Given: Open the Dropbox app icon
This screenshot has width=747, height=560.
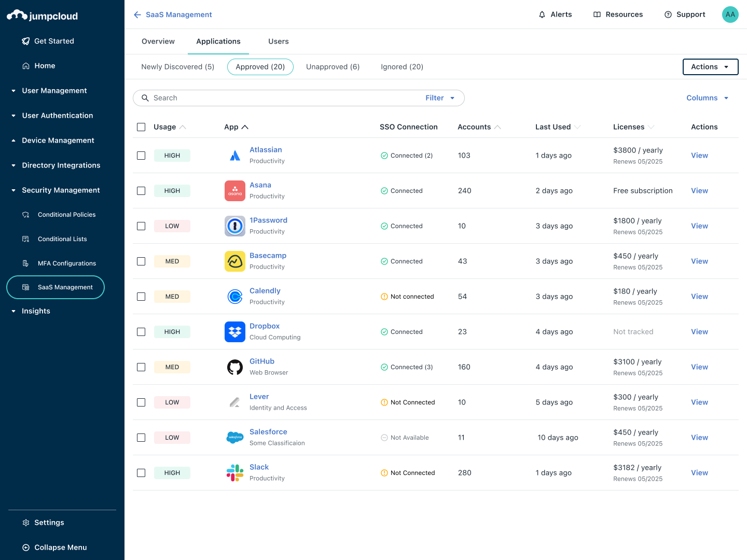Looking at the screenshot, I should (x=234, y=331).
